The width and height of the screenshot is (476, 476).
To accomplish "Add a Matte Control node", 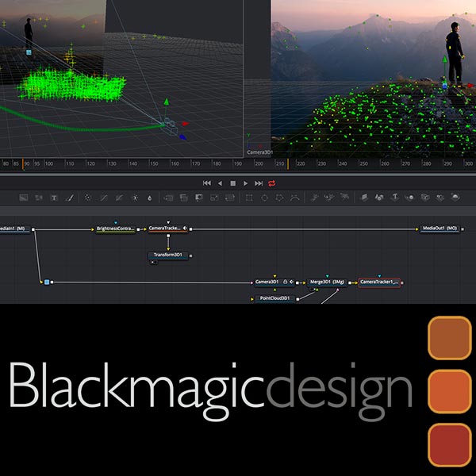I will coord(199,198).
